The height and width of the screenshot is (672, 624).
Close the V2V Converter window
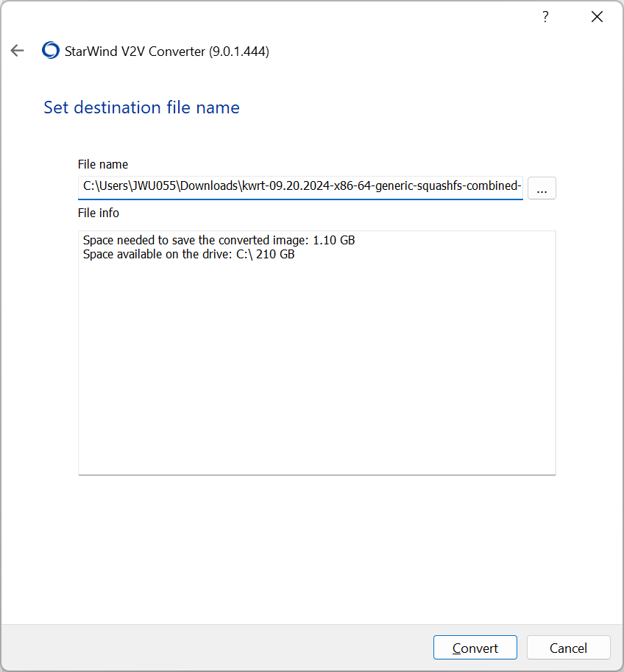coord(597,17)
